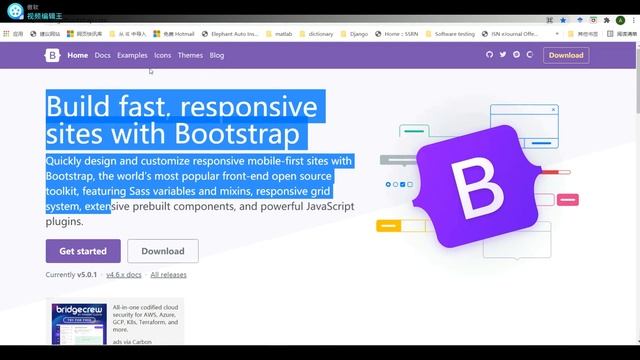The width and height of the screenshot is (640, 360).
Task: Bookmark this page with the star icon
Action: [x=563, y=20]
